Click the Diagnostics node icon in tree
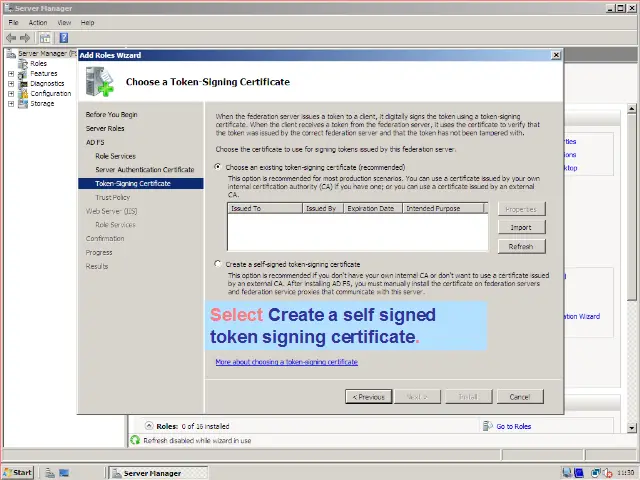Image resolution: width=640 pixels, height=480 pixels. (23, 84)
